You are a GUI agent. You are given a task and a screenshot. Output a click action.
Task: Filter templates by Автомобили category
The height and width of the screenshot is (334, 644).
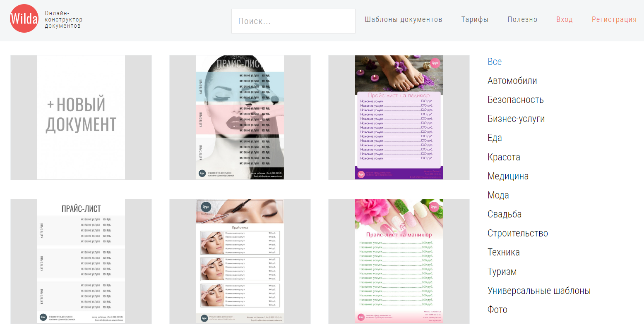pos(512,81)
